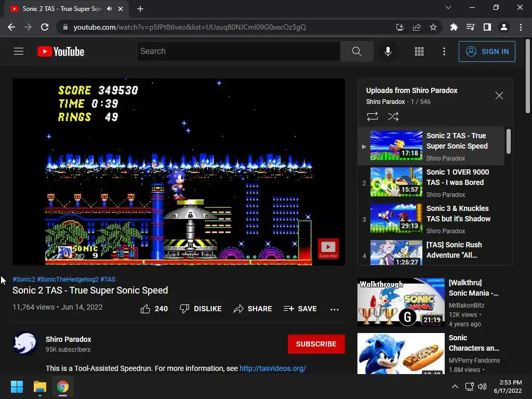Image resolution: width=532 pixels, height=399 pixels.
Task: Open the network tray icon
Action: pos(470,387)
